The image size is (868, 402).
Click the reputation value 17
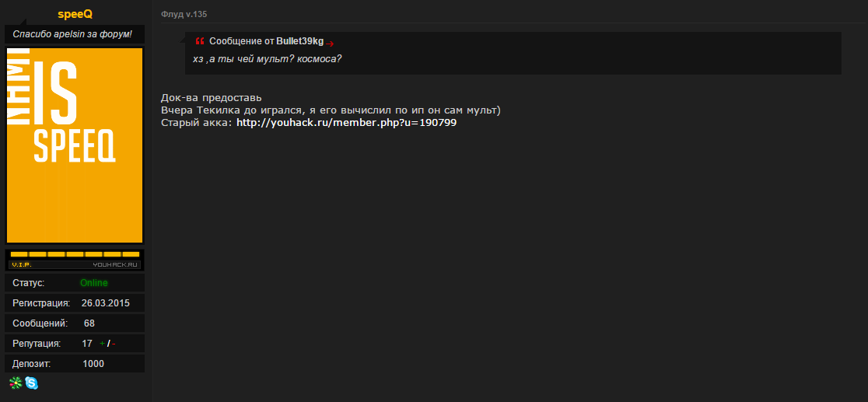[87, 344]
